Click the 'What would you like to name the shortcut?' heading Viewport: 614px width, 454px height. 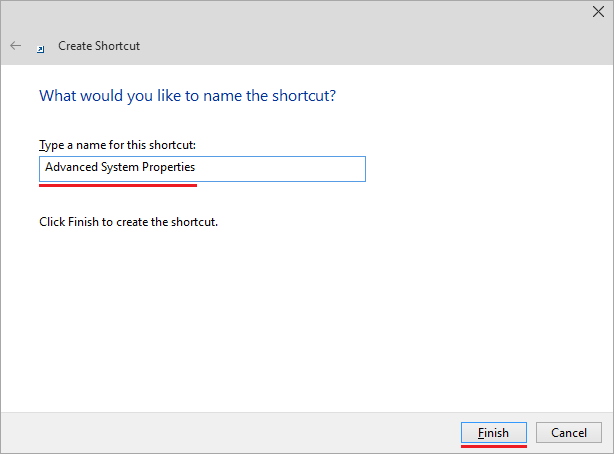click(187, 96)
